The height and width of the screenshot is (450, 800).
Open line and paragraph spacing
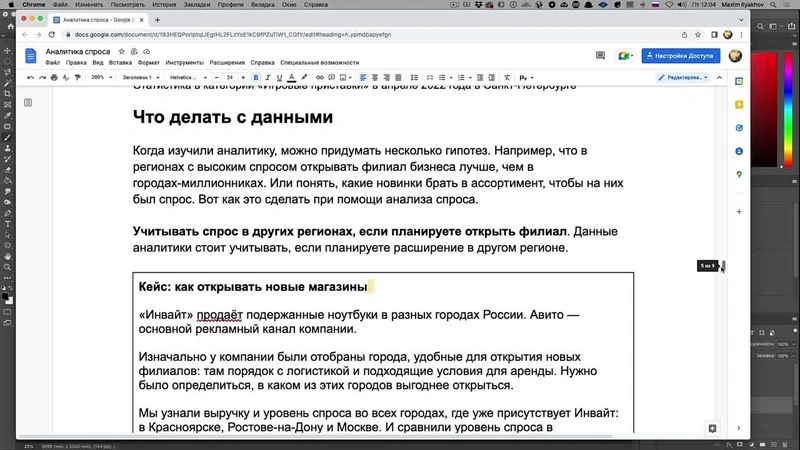click(x=414, y=78)
